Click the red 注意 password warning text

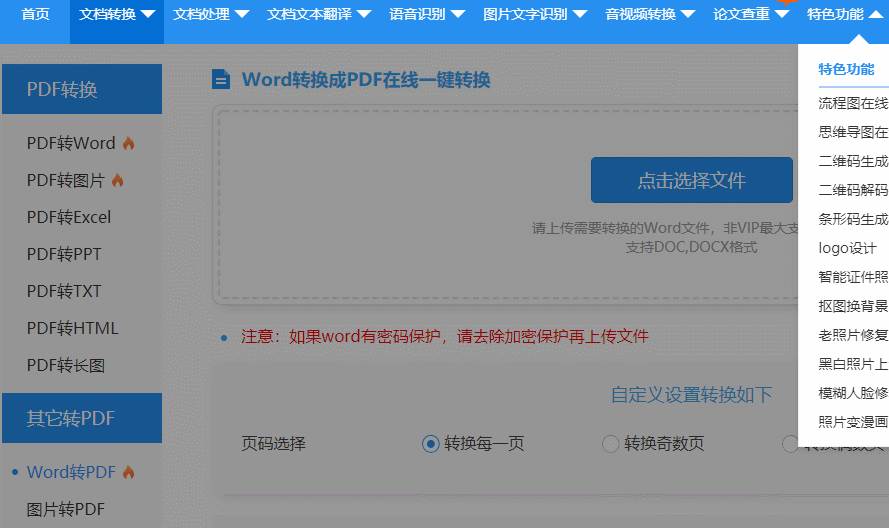tap(444, 336)
